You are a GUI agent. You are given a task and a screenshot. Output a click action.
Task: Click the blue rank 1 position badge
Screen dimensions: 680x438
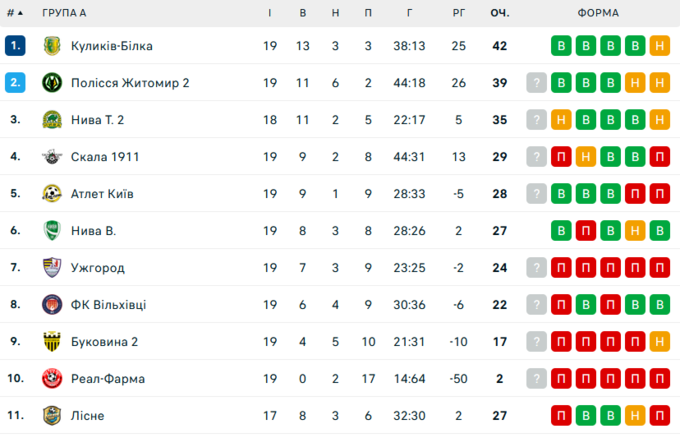coord(14,46)
